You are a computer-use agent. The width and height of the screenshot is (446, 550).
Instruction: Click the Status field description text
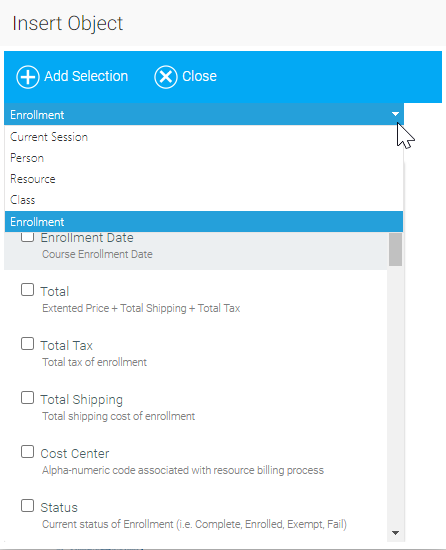(x=194, y=524)
